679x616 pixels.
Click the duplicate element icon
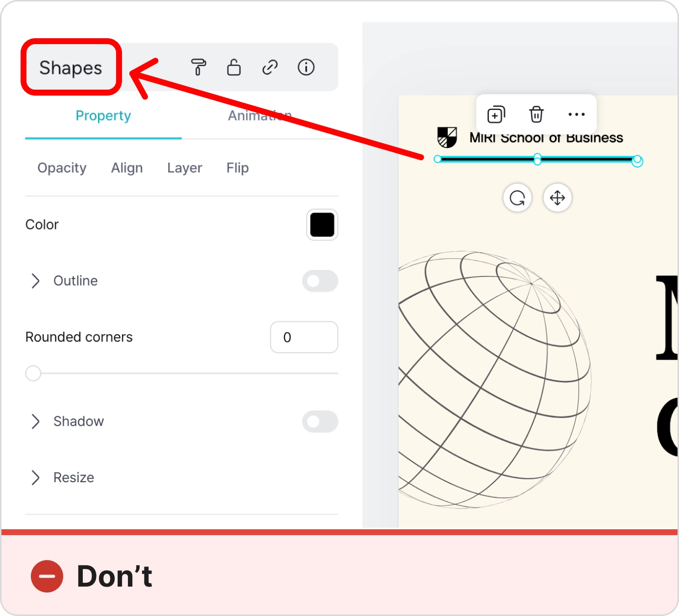pos(496,115)
